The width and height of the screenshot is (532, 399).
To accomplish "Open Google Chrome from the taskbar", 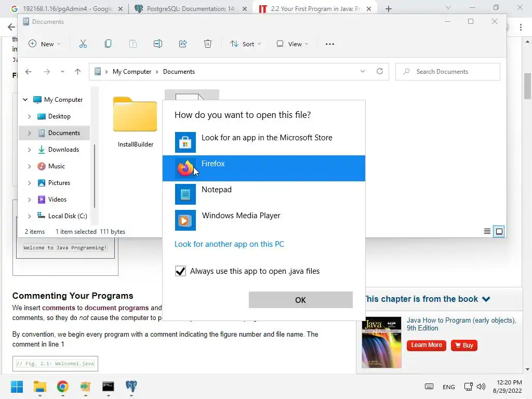I will pos(62,387).
